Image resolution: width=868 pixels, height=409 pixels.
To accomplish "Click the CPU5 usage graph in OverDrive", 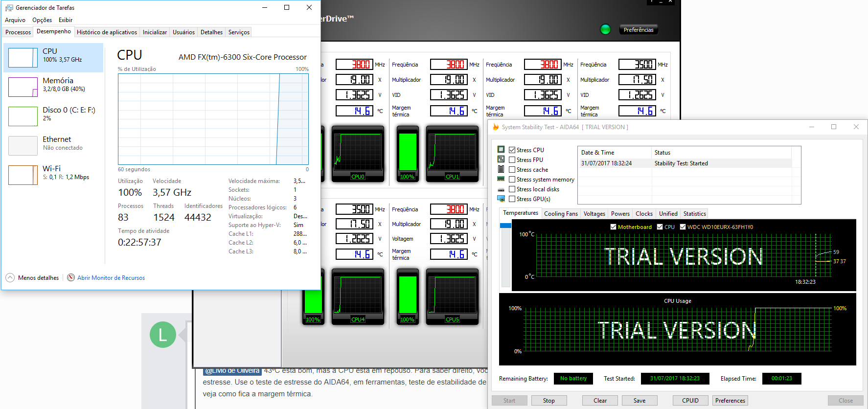I will pos(452,296).
